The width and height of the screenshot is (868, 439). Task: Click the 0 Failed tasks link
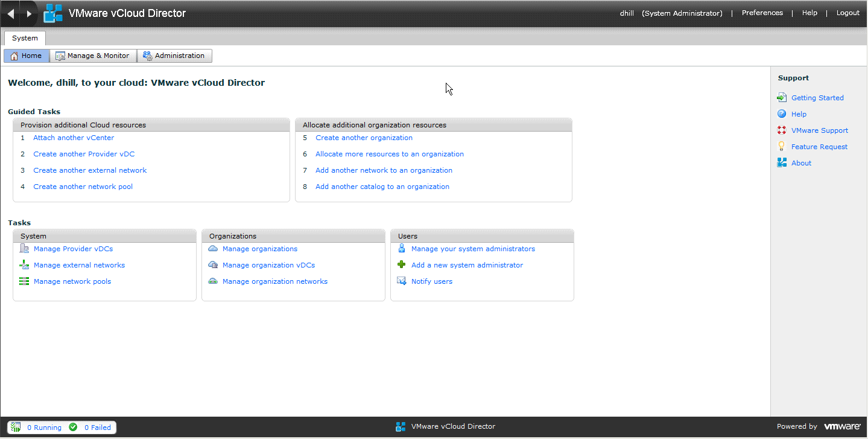(x=98, y=428)
